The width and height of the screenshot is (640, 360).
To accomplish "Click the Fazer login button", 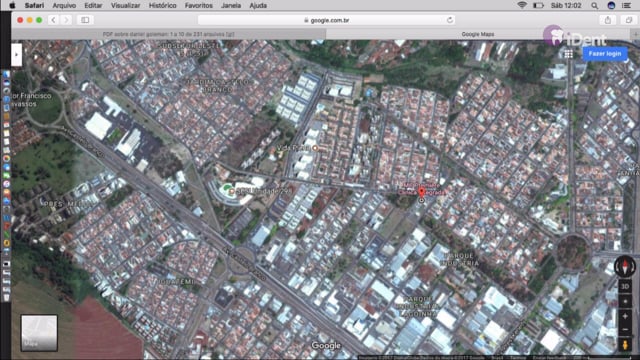I will point(604,54).
